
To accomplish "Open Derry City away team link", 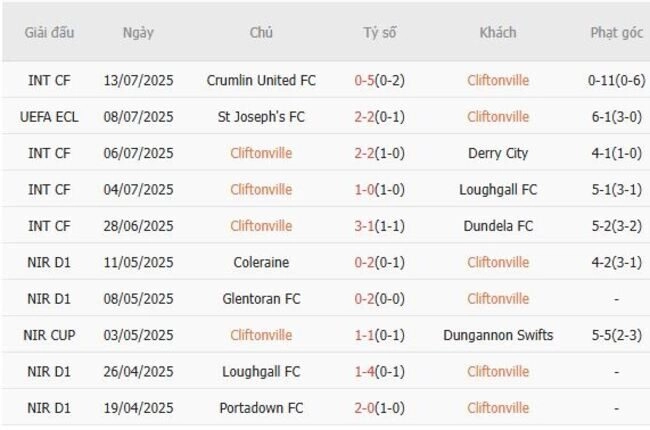I will tap(498, 153).
